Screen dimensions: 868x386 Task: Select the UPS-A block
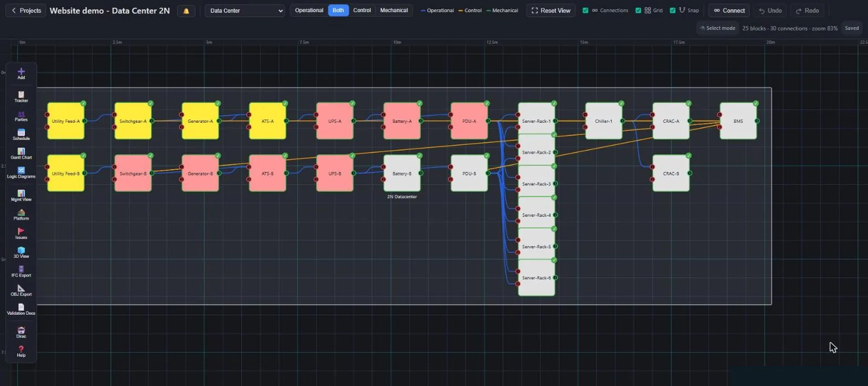click(335, 121)
